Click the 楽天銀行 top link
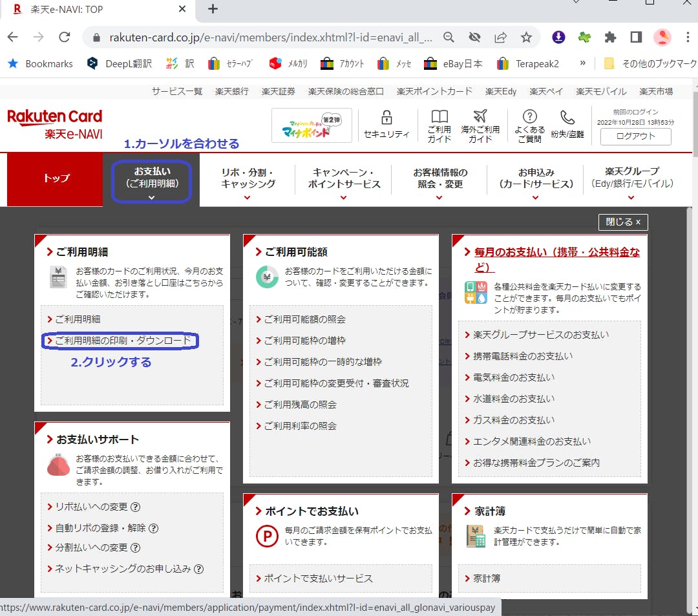The height and width of the screenshot is (616, 698). pos(231,91)
